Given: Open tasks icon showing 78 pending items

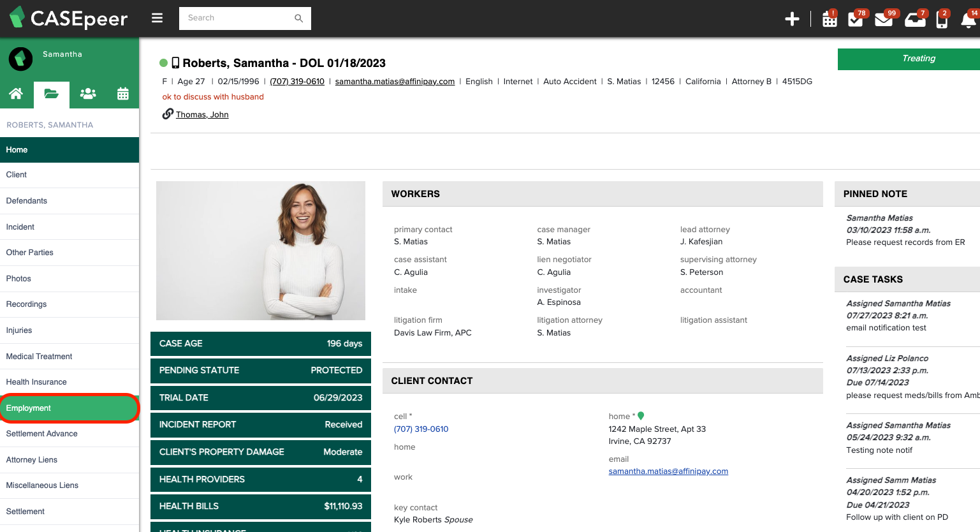Looking at the screenshot, I should (x=854, y=20).
